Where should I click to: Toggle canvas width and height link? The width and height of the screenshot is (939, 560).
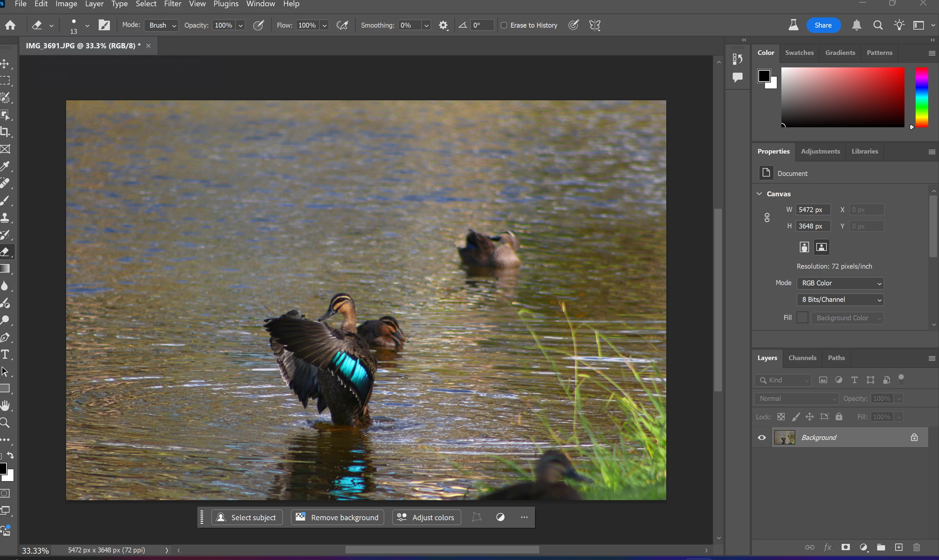tap(767, 218)
